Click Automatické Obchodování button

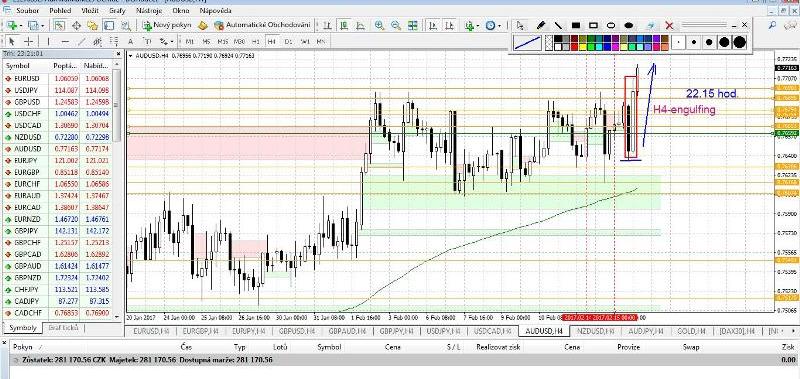(262, 25)
